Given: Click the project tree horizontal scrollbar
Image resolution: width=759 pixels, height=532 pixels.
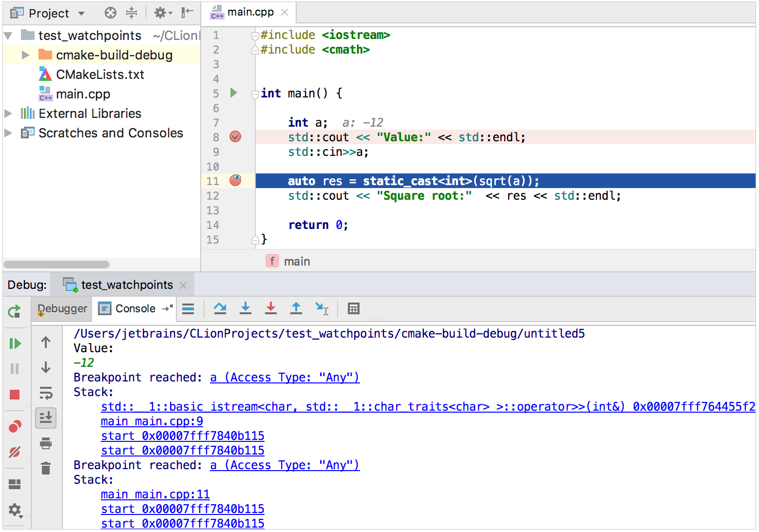Looking at the screenshot, I should [57, 265].
